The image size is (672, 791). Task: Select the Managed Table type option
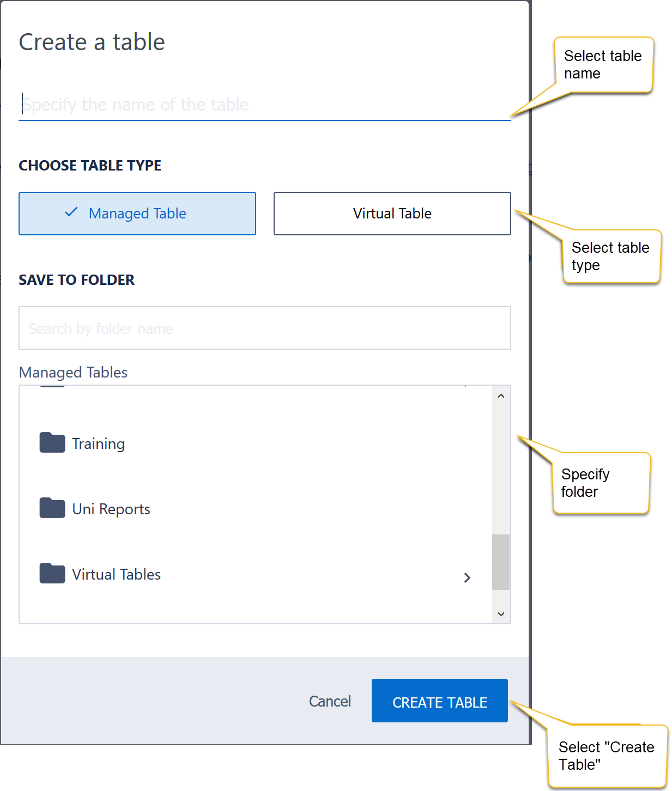tap(137, 214)
